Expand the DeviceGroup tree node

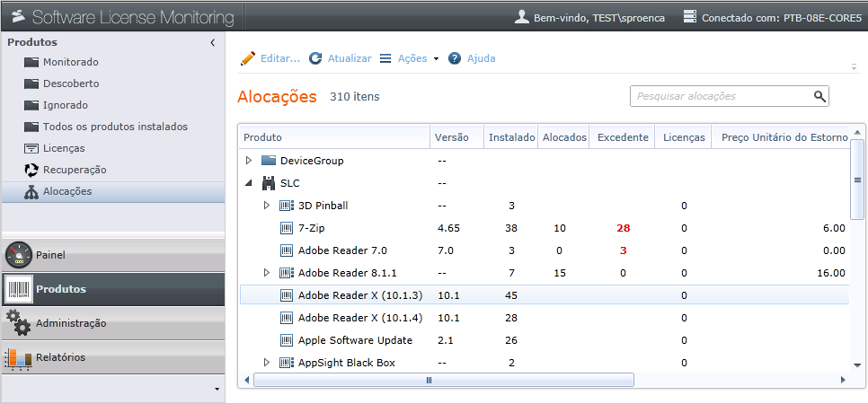click(249, 161)
